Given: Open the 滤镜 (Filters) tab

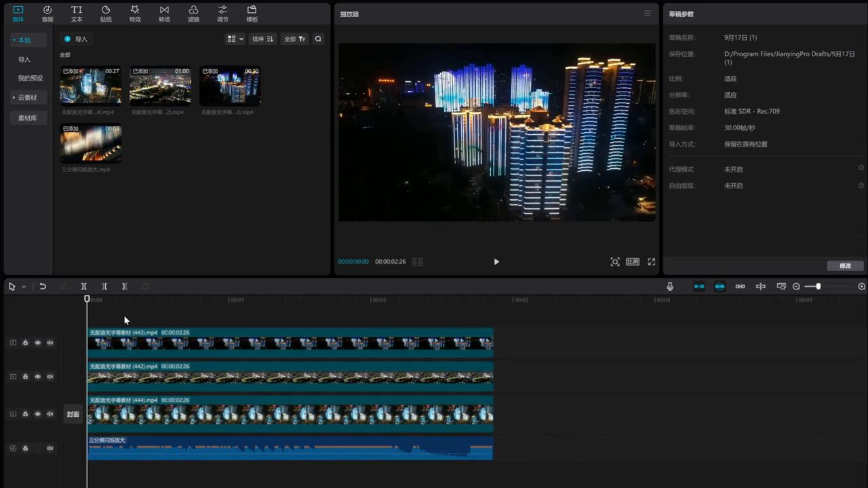Looking at the screenshot, I should (193, 14).
